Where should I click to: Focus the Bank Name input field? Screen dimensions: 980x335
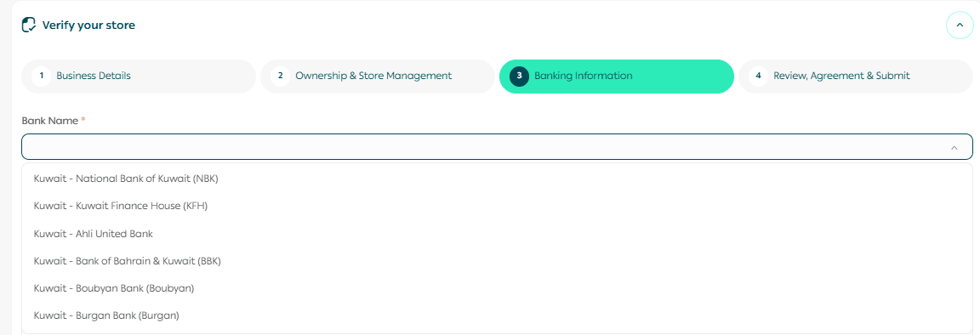[x=497, y=147]
